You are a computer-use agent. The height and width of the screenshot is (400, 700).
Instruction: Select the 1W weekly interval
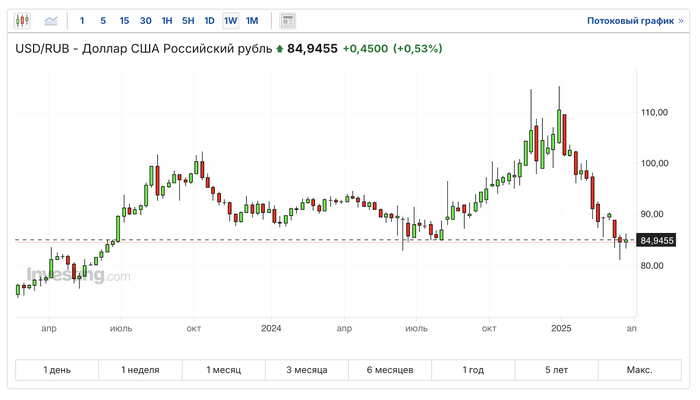pos(231,20)
